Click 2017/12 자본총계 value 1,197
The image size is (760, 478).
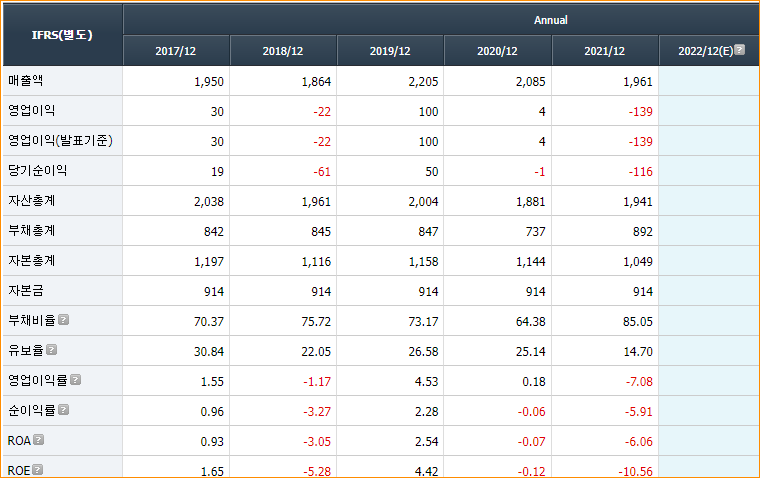(x=209, y=262)
